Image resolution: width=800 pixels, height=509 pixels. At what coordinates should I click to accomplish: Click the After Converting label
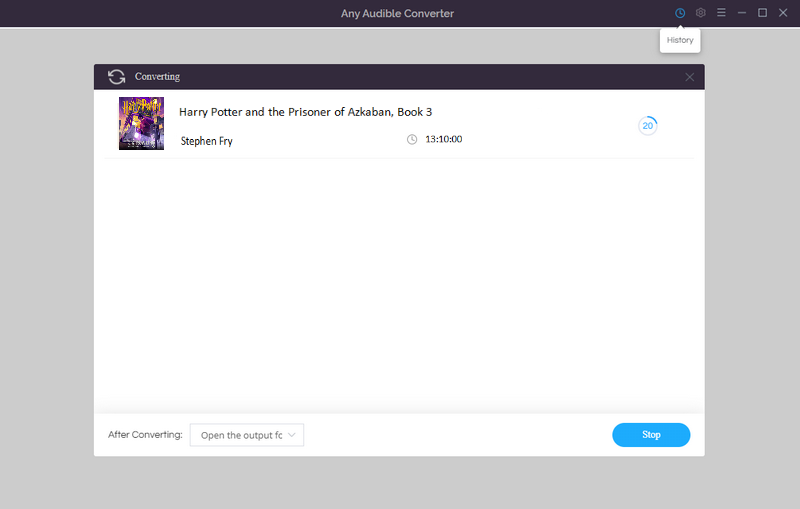tap(145, 435)
